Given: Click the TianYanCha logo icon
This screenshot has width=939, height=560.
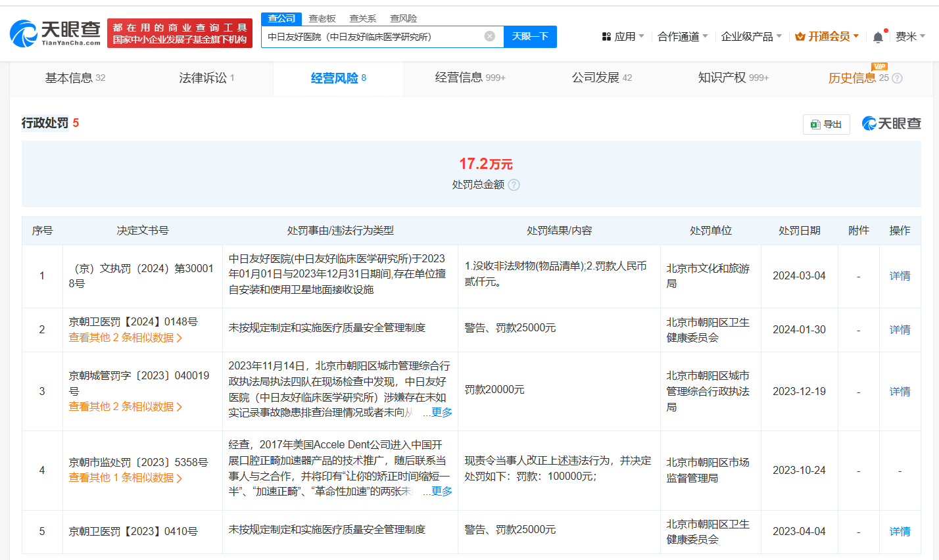Looking at the screenshot, I should 24,33.
